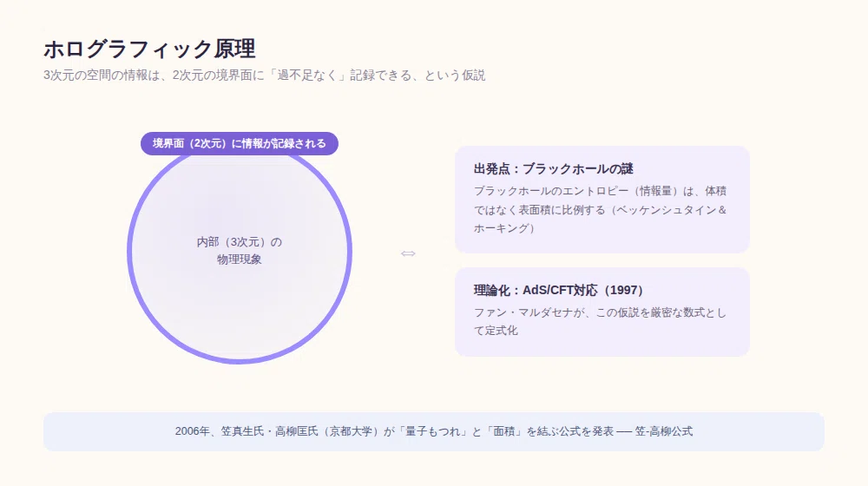Click 京都大学 in the bottom banner
The image size is (868, 486).
(x=351, y=431)
